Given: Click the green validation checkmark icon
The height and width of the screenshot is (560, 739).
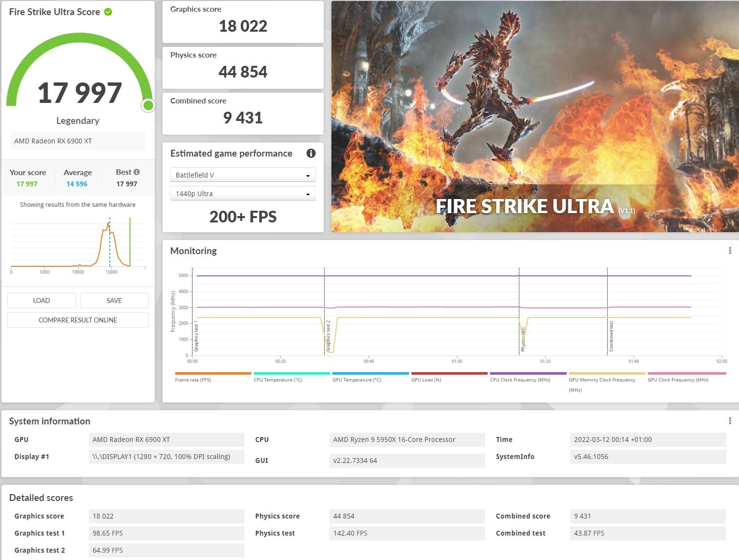Looking at the screenshot, I should pos(108,12).
